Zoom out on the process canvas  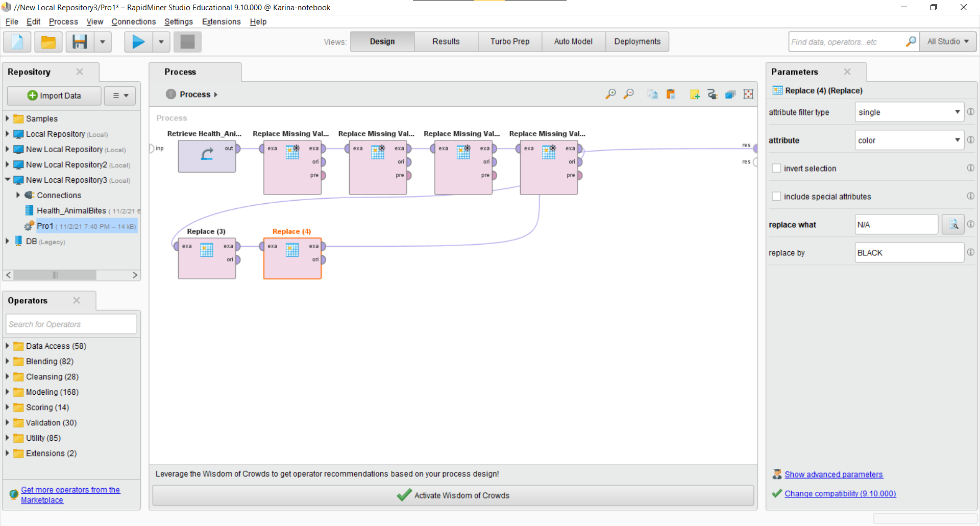click(629, 94)
